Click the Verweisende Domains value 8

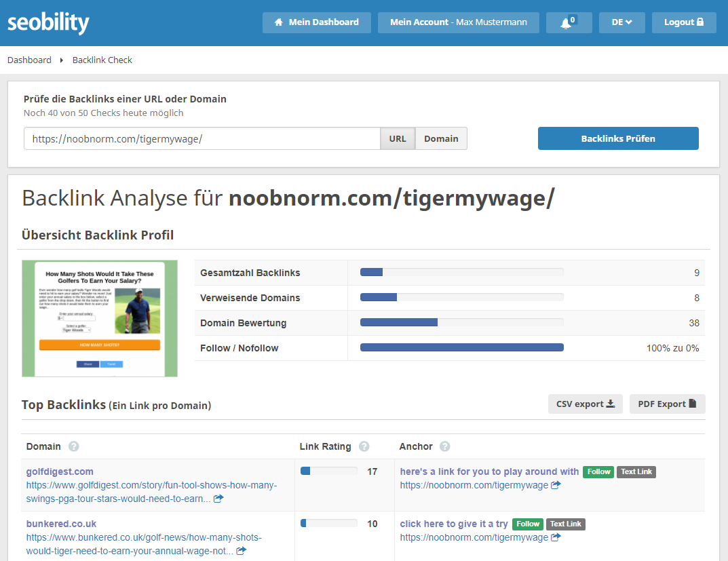(696, 298)
